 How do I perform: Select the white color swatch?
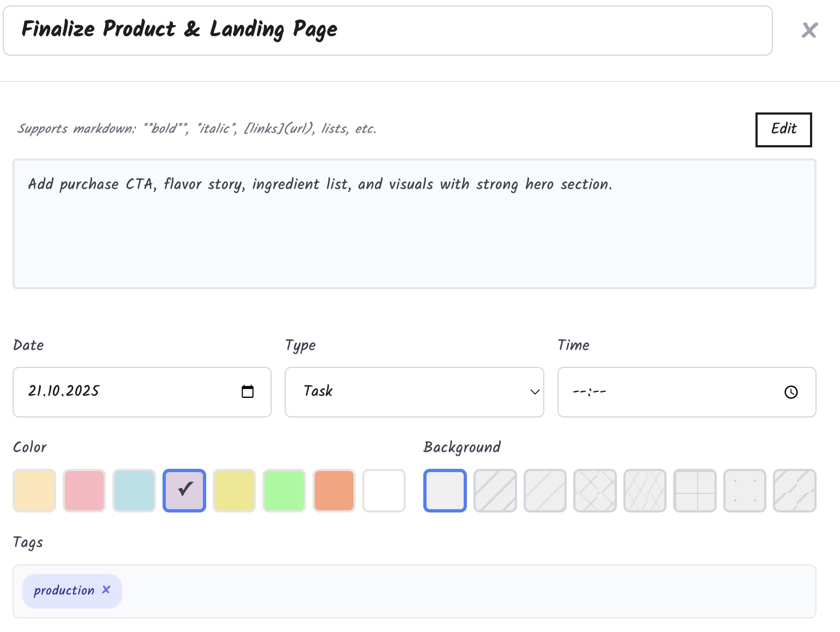384,491
